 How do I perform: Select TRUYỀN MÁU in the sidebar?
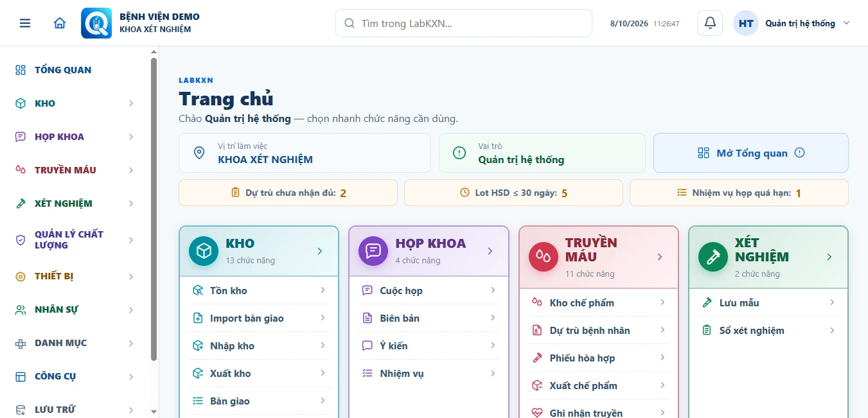75,170
